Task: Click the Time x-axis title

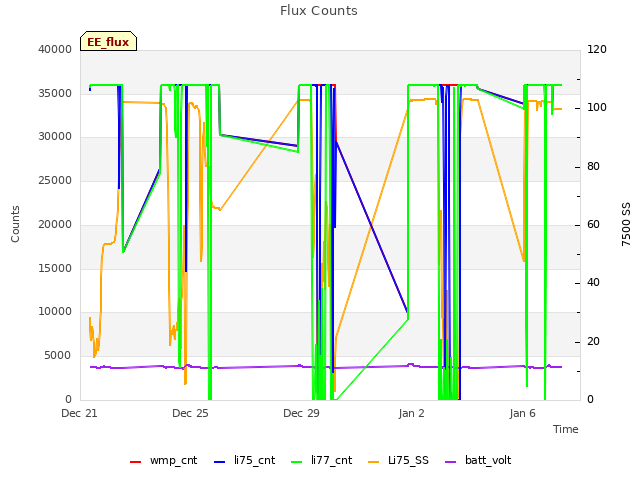Action: (x=566, y=429)
